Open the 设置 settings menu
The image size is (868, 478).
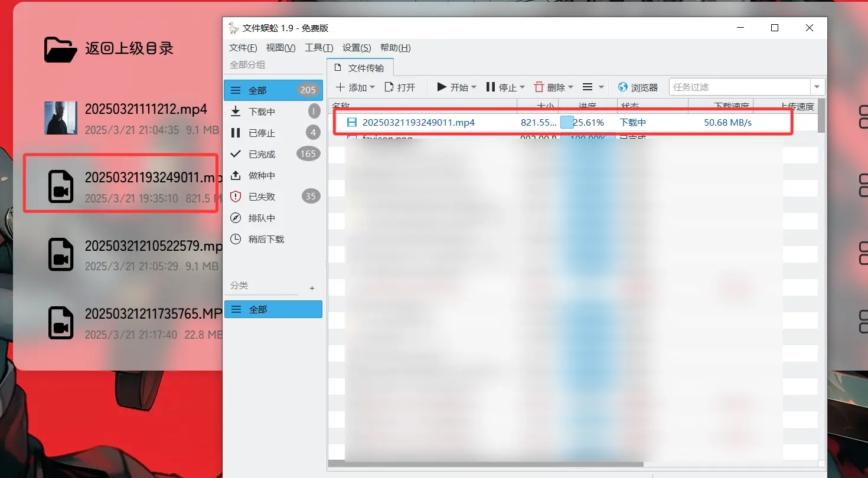coord(356,47)
